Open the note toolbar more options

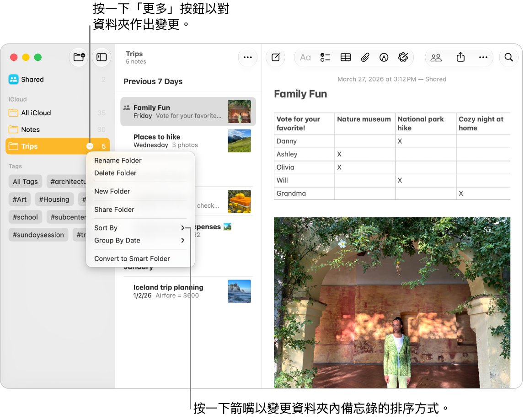click(483, 57)
